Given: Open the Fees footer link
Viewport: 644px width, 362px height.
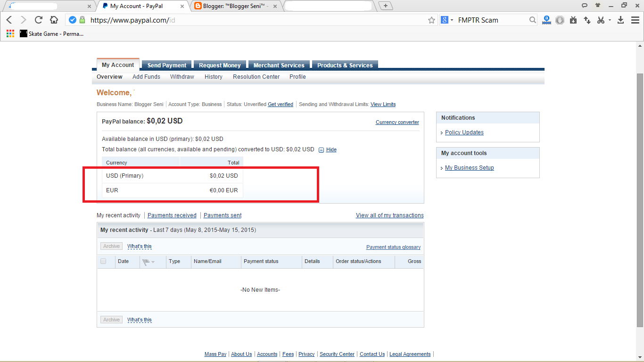Looking at the screenshot, I should (288, 354).
